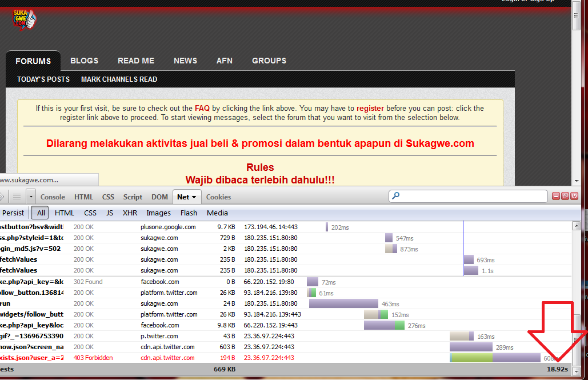Click the '302 Found' status cell
This screenshot has width=588, height=380.
[88, 282]
